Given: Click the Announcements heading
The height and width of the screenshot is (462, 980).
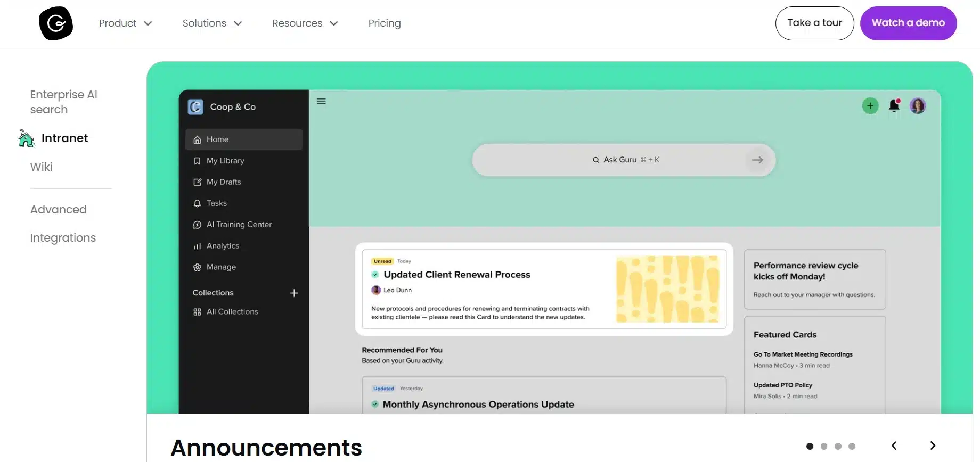Looking at the screenshot, I should click(x=266, y=448).
